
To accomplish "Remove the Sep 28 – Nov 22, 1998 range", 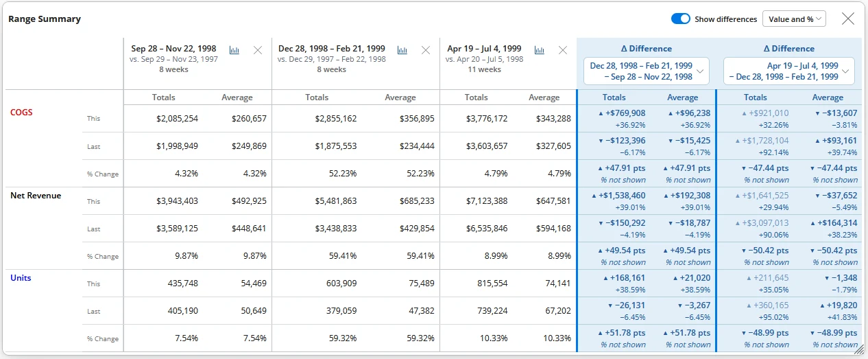I will 258,50.
